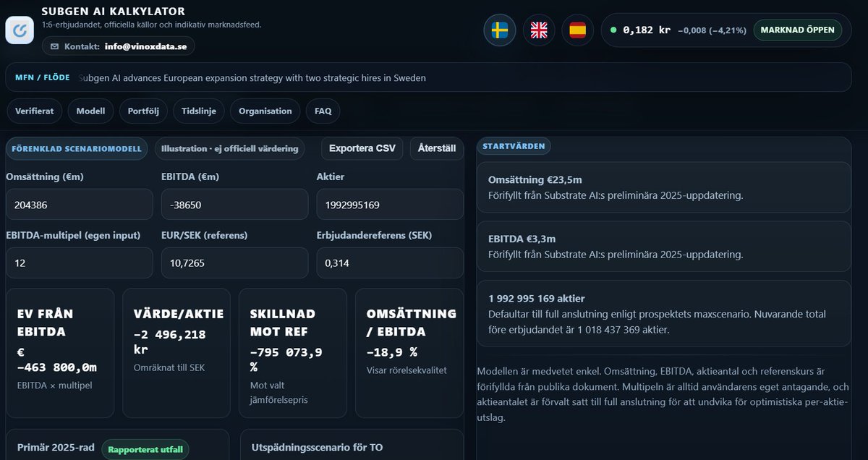Screen dimensions: 868x460
Task: Click the Primär 2025-rad heading
Action: 56,448
